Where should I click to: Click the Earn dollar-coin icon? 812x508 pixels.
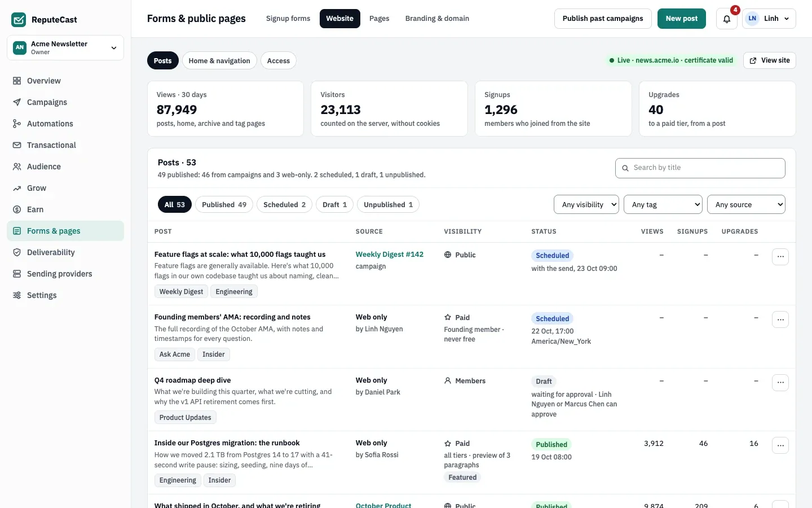click(x=17, y=209)
